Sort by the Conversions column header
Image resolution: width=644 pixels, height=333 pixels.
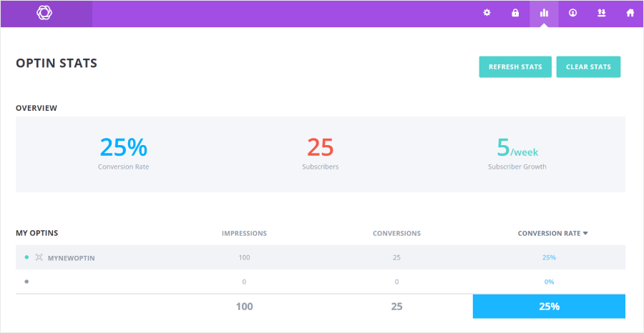coord(396,234)
